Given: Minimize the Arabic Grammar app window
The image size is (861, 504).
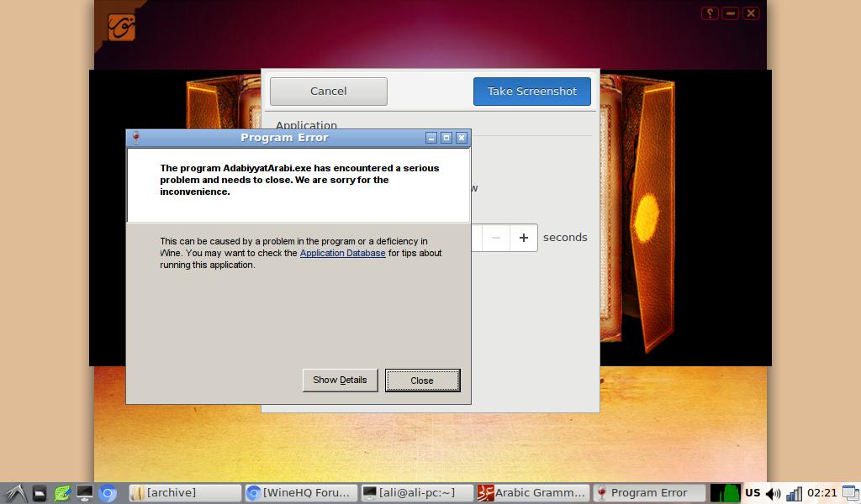Looking at the screenshot, I should coord(731,13).
